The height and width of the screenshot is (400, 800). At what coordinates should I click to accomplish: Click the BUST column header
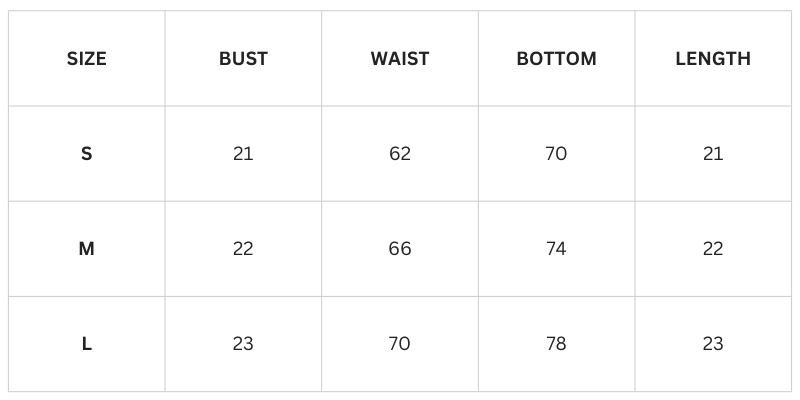243,59
